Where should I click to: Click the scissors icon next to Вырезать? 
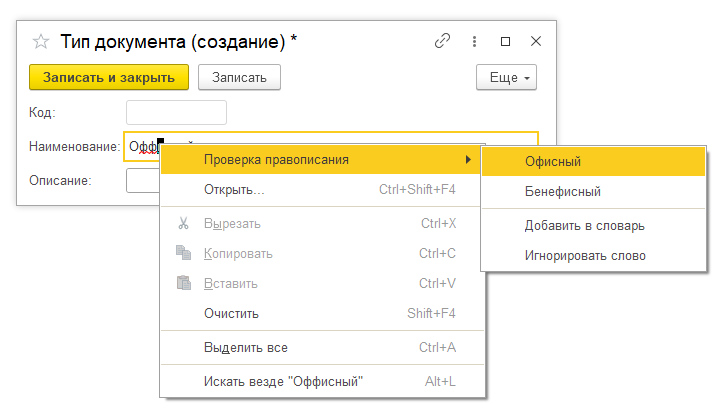pos(183,224)
